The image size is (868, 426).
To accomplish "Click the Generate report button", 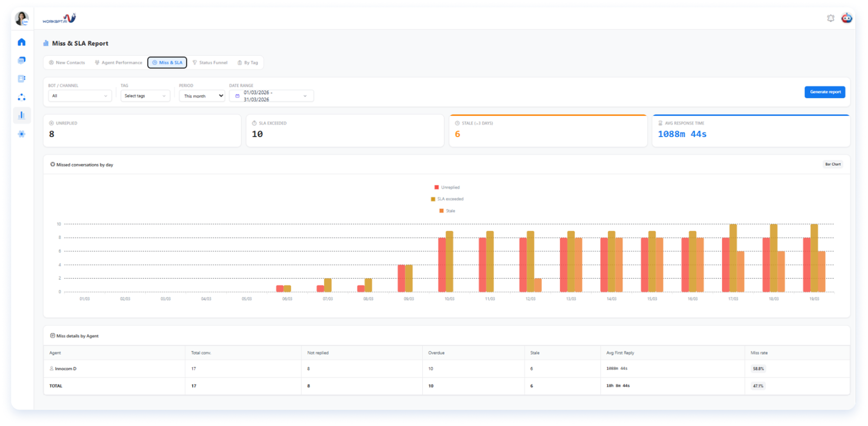I will [825, 92].
